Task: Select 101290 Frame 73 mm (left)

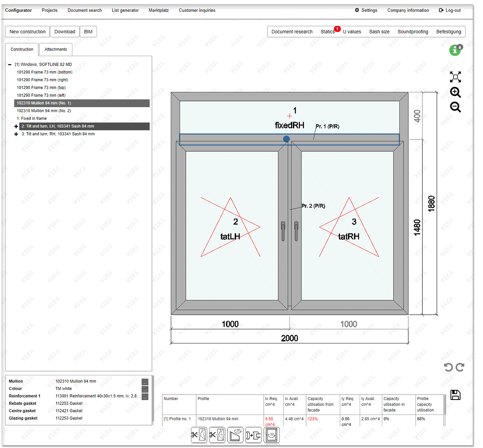Action: [41, 95]
